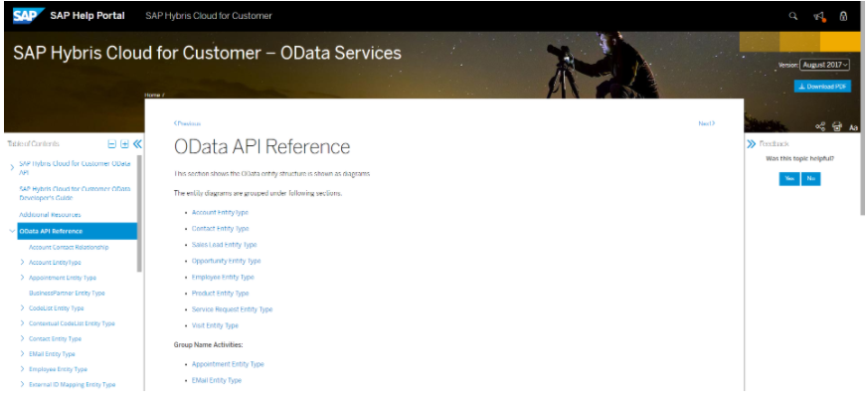Click the Download PDF button

(822, 87)
